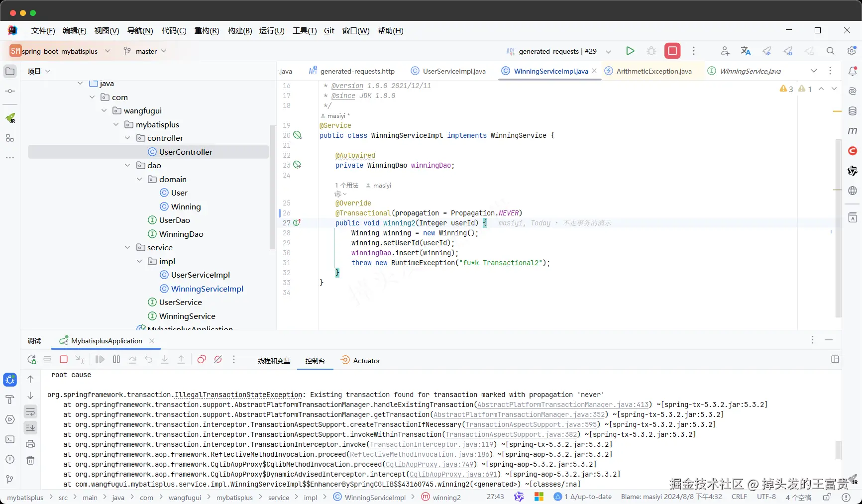Open the CRLF line separator selector
862x504 pixels.
click(x=739, y=497)
